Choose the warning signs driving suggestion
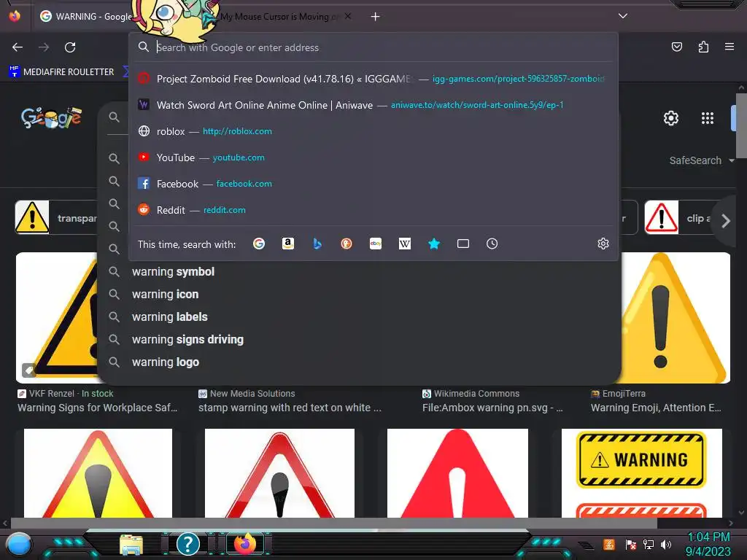The width and height of the screenshot is (747, 560). [187, 340]
